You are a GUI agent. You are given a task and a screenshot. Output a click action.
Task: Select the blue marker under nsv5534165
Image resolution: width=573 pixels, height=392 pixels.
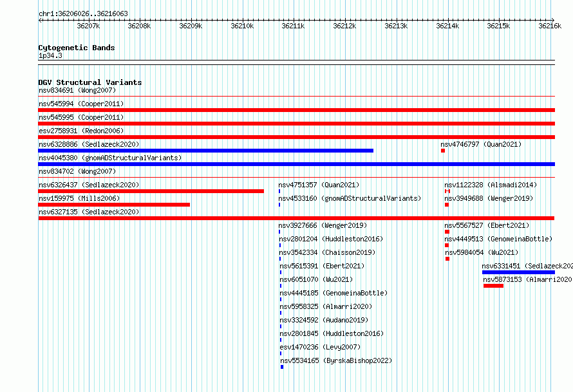(282, 367)
